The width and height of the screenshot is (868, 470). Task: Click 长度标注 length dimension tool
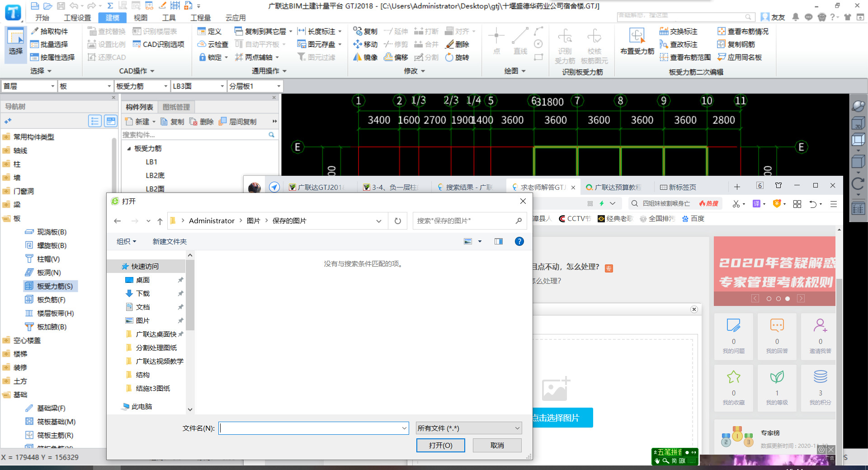319,31
